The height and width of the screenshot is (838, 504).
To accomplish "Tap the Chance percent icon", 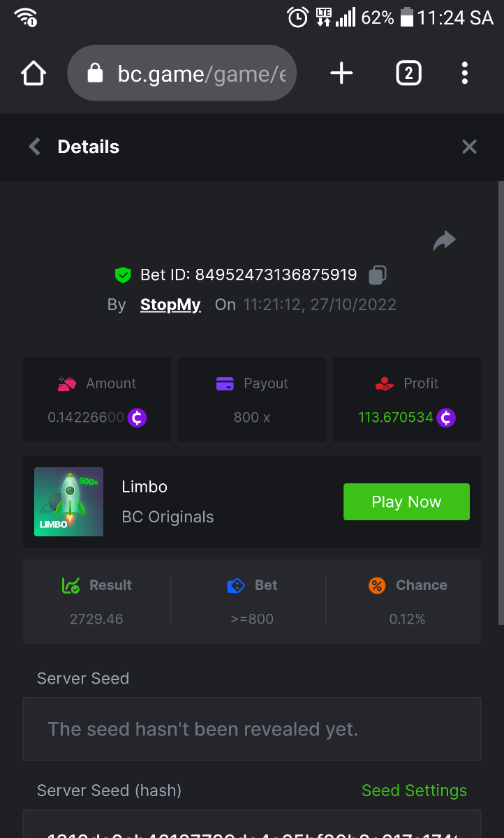I will click(377, 585).
